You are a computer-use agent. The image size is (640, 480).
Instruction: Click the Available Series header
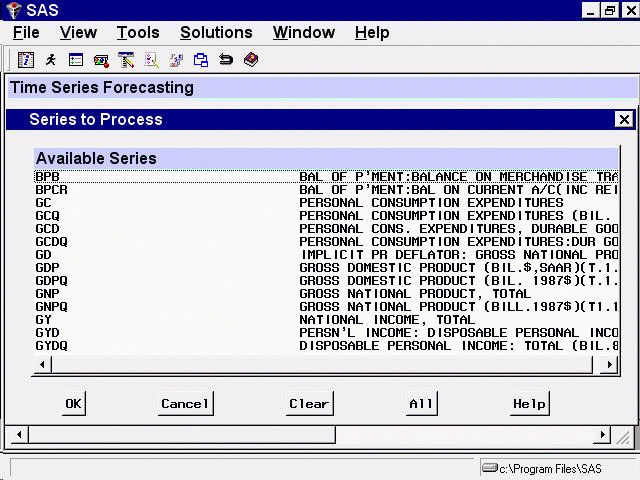326,158
